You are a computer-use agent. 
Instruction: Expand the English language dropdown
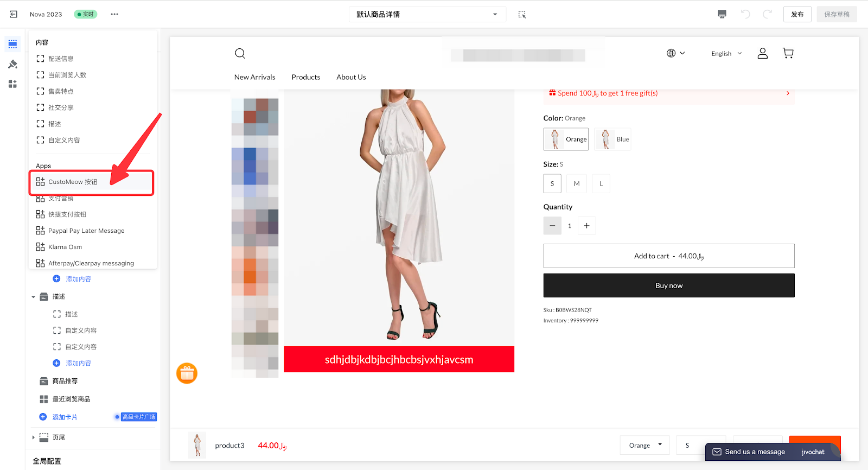coord(726,54)
